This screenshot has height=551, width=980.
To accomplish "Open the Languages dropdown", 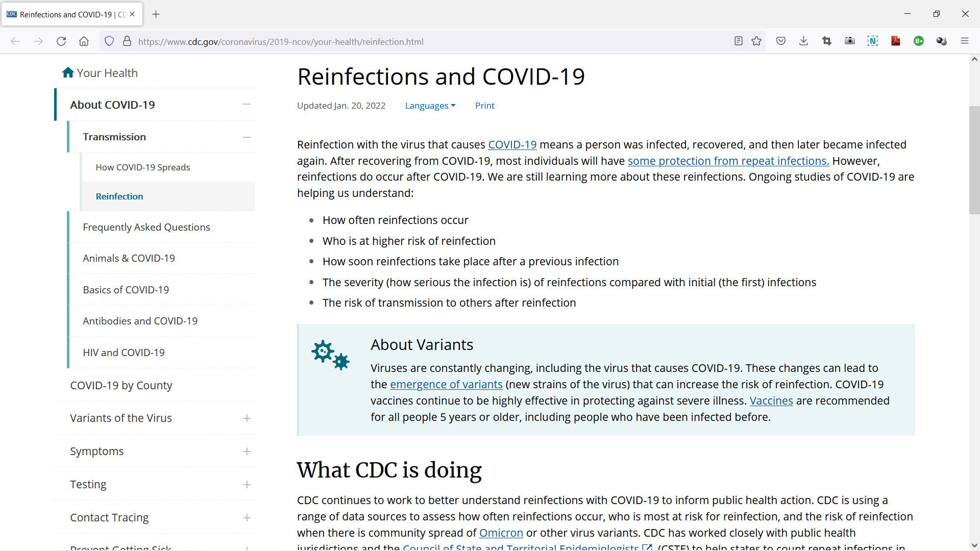I will pos(430,106).
